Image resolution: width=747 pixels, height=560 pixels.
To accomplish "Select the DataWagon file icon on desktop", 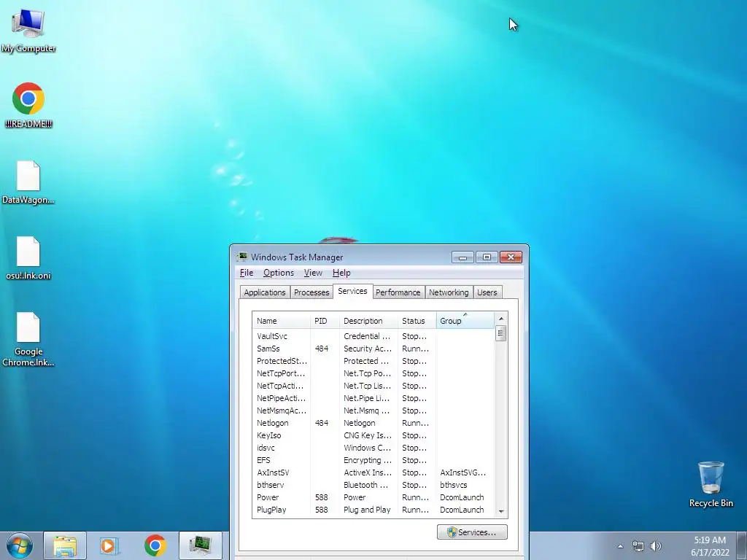I will tap(28, 182).
